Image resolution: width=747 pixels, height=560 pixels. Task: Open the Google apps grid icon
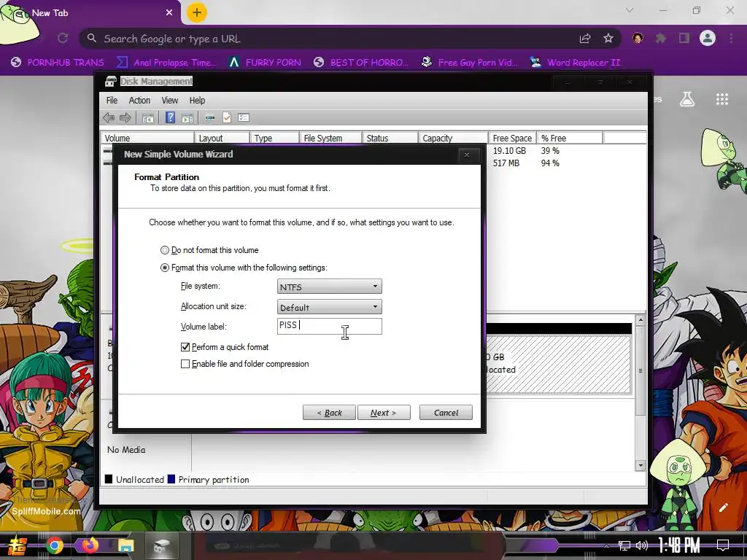[x=722, y=99]
